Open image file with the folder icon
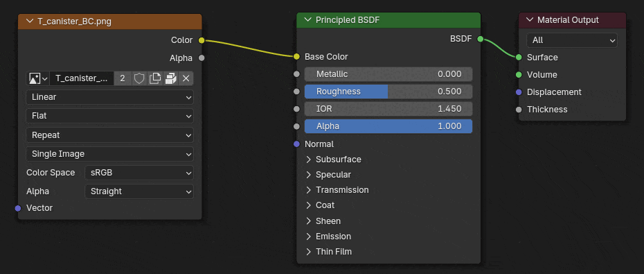This screenshot has height=274, width=644. pyautogui.click(x=170, y=78)
